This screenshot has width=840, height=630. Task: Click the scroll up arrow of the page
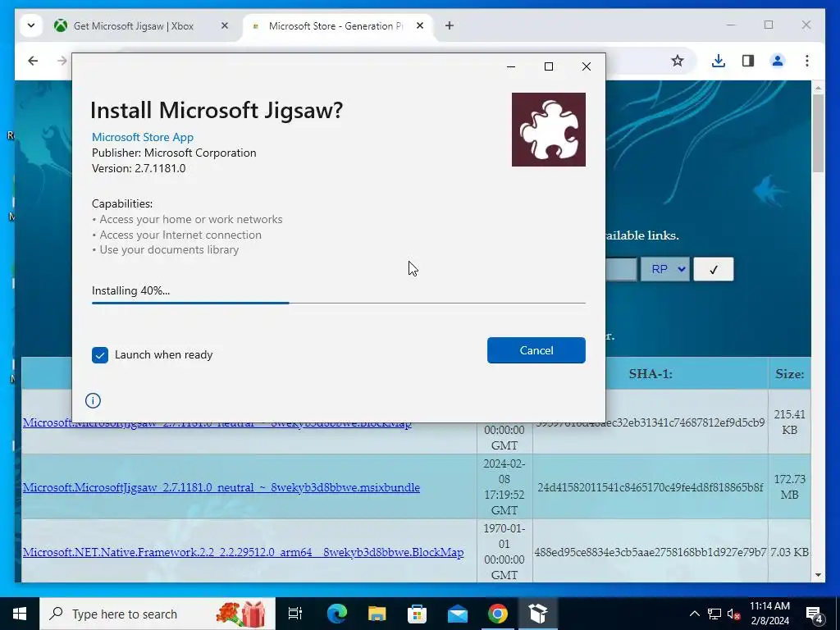click(818, 87)
